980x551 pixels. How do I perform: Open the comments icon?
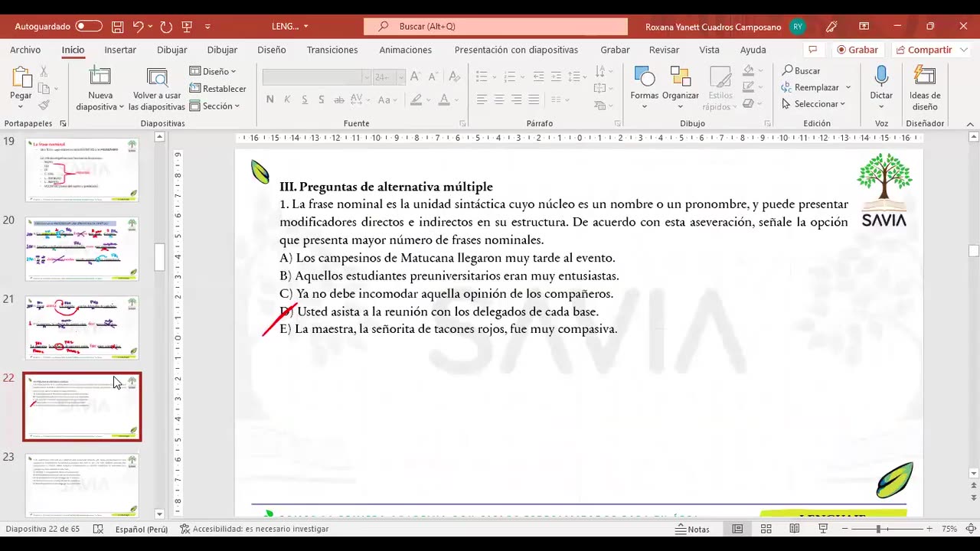pos(812,50)
